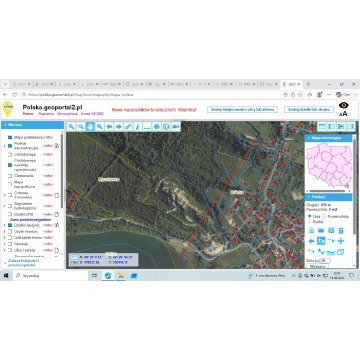Image resolution: width=360 pixels, height=360 pixels.
Task: Expand Użytki gruntowe layer group arrow
Action: click(4, 231)
